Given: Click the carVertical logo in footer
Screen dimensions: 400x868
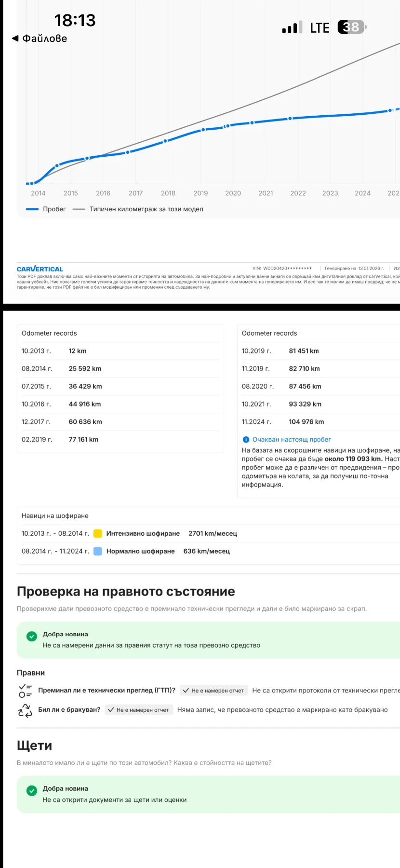Looking at the screenshot, I should point(40,269).
